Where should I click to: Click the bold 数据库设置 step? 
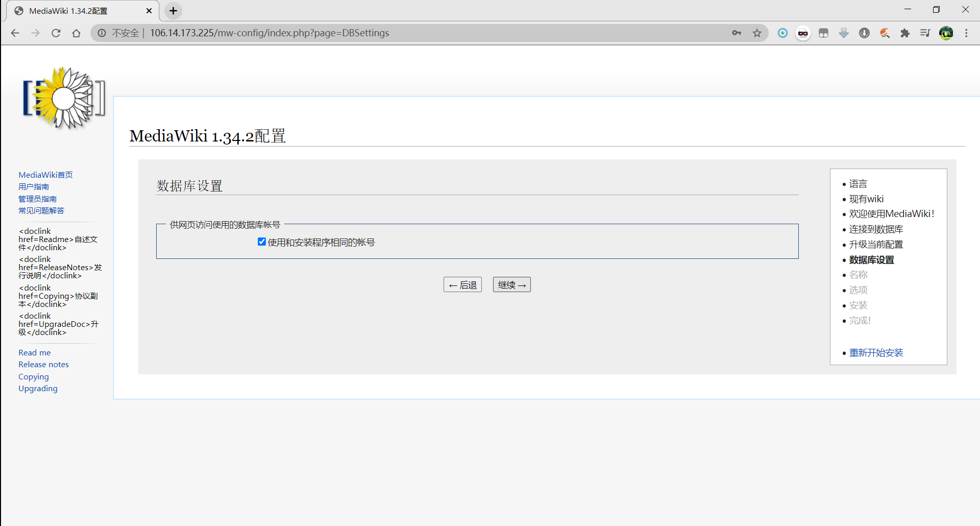coord(871,260)
